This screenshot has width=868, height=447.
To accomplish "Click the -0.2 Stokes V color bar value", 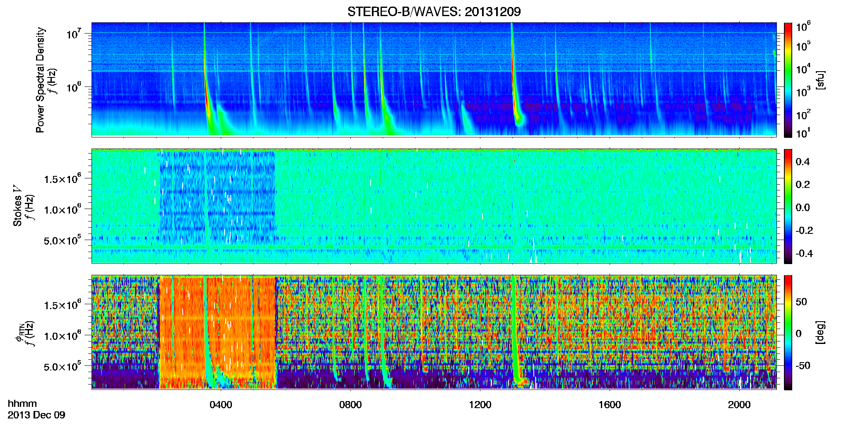I will (x=803, y=231).
